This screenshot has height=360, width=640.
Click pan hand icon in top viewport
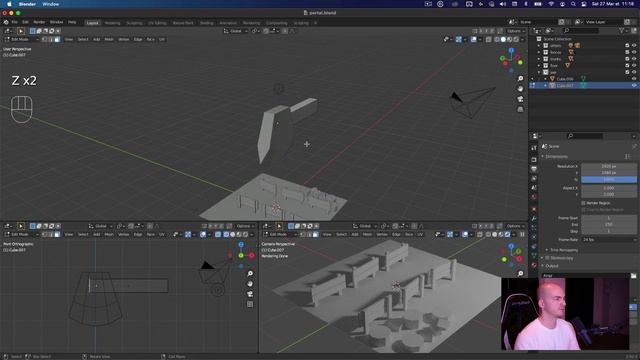[x=520, y=89]
